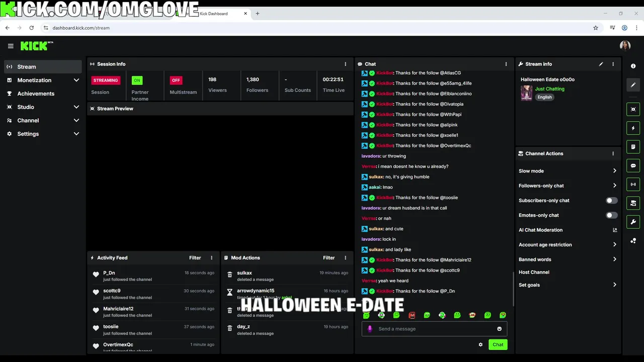Open the hamburger menu beside the Kick logo

point(11,46)
